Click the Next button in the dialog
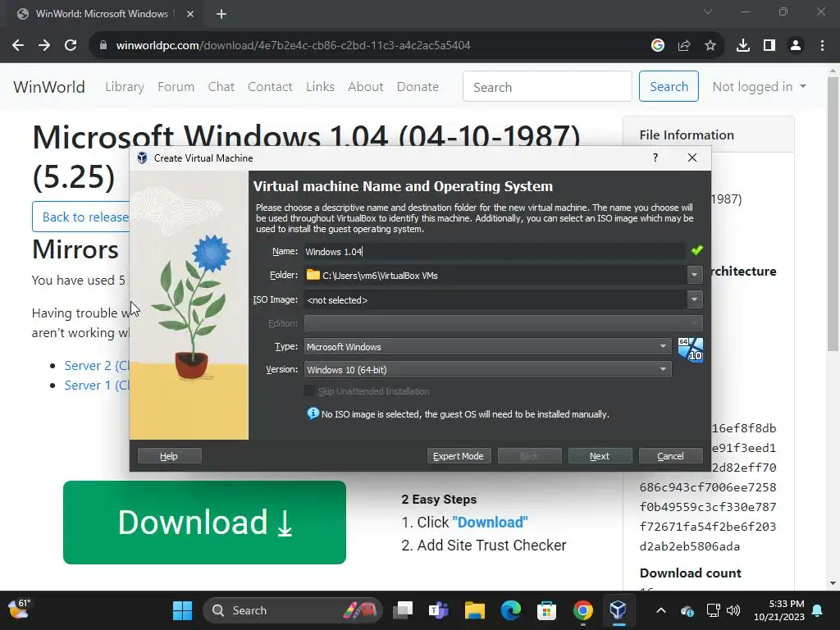Screen dimensions: 840x630 tap(600, 456)
